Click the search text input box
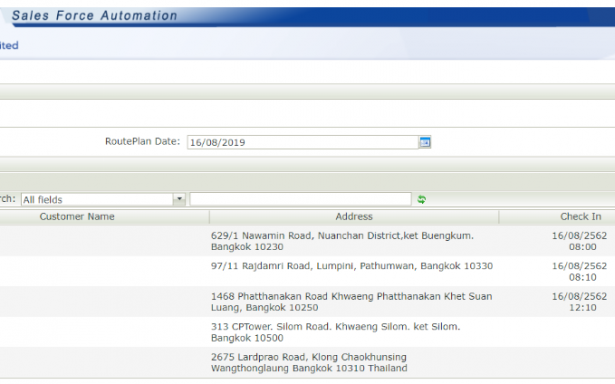The height and width of the screenshot is (384, 615). pyautogui.click(x=300, y=199)
